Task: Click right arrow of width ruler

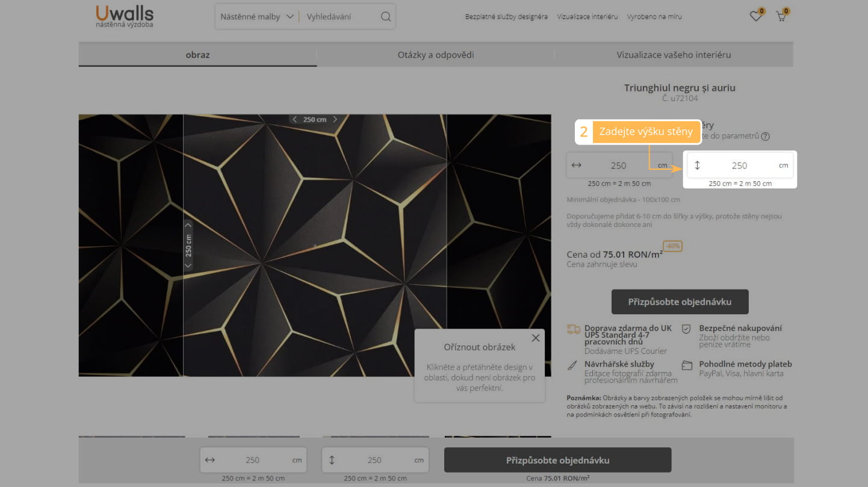Action: click(x=335, y=119)
